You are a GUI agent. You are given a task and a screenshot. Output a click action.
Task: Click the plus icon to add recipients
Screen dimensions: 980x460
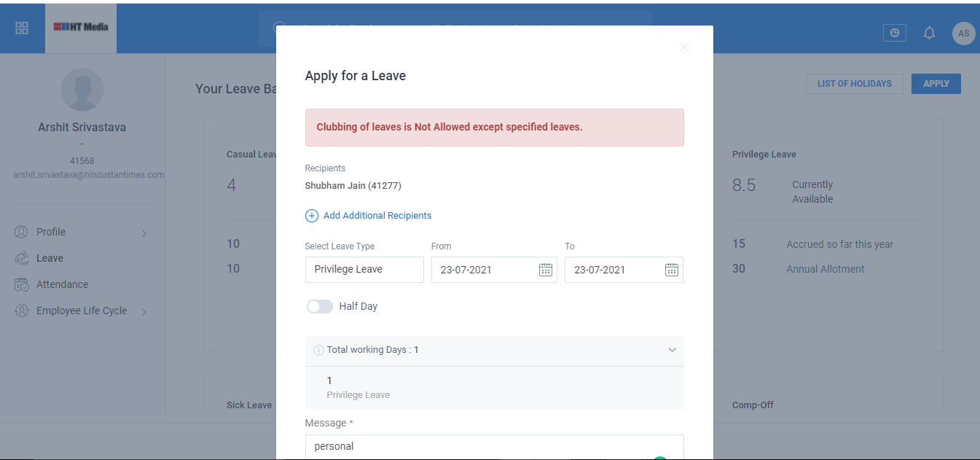(x=311, y=216)
